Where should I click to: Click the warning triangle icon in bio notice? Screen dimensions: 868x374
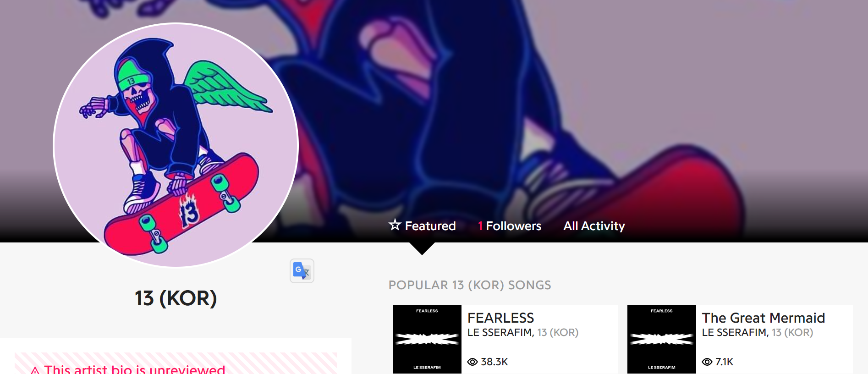tap(35, 370)
